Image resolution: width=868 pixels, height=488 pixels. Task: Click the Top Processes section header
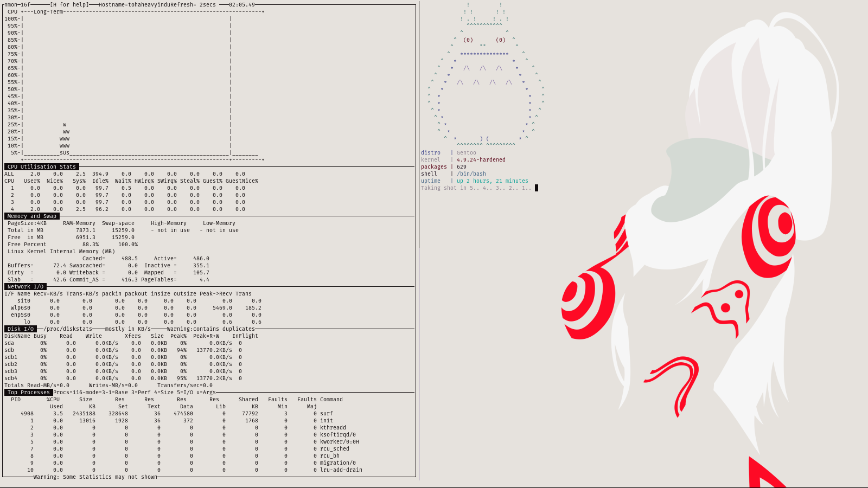click(28, 392)
